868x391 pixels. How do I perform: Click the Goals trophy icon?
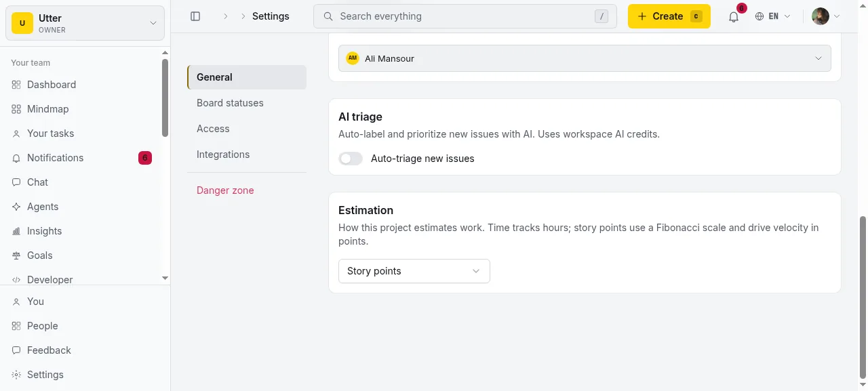click(x=16, y=255)
